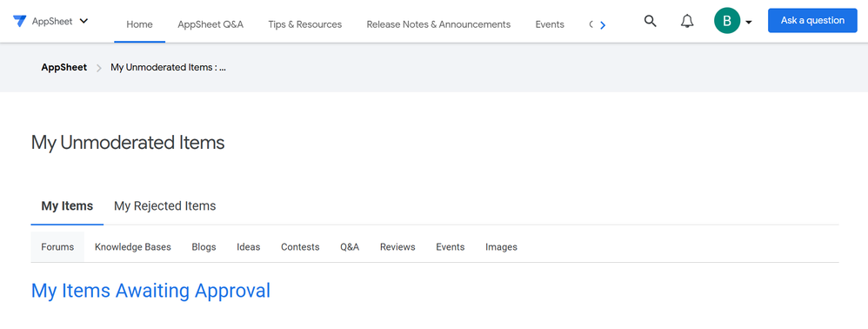The width and height of the screenshot is (868, 329).
Task: Click the AppSheet text next to logo
Action: (52, 21)
